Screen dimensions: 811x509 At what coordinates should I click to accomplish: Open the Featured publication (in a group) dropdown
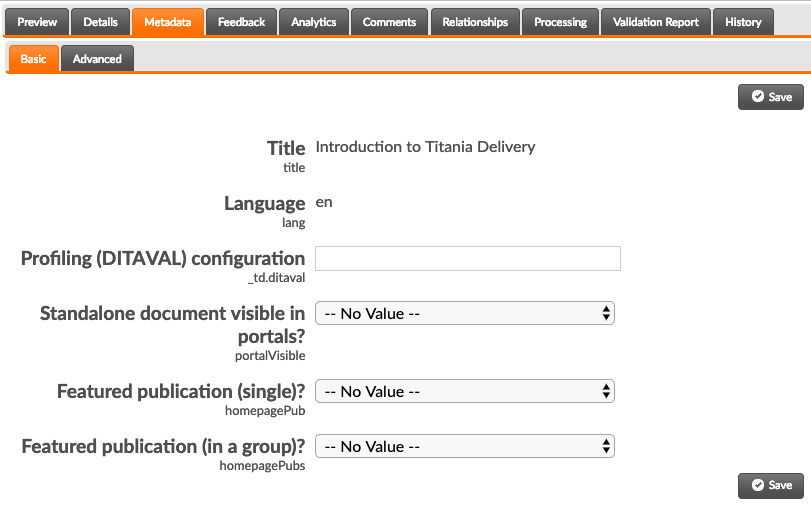(x=464, y=446)
